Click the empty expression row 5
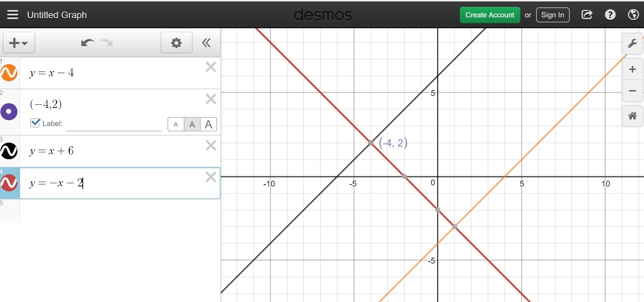 point(120,214)
